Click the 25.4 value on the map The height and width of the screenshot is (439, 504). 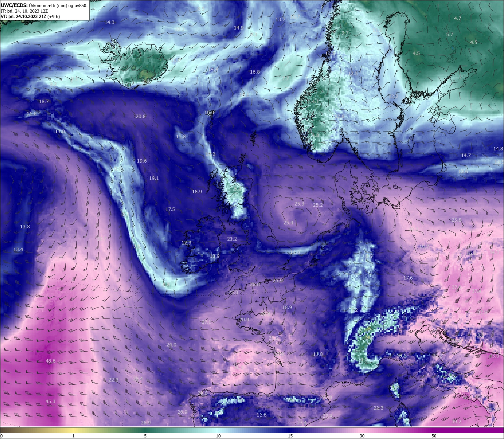pos(288,223)
